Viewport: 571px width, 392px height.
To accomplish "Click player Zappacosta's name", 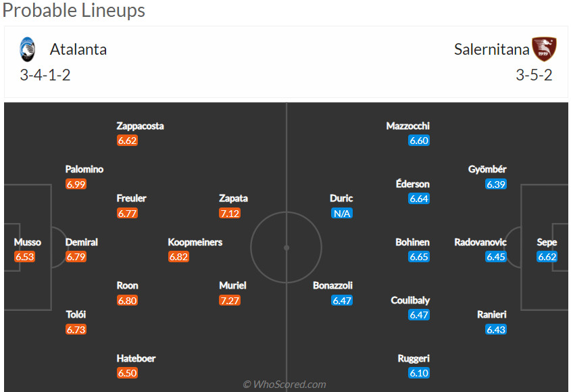I will coord(140,126).
